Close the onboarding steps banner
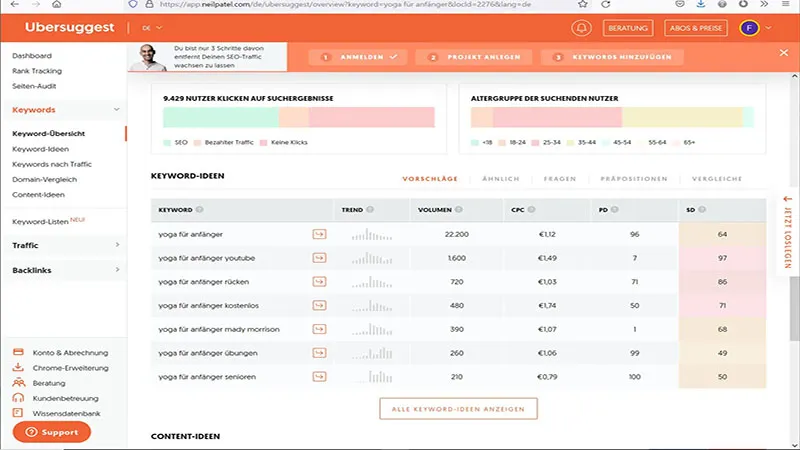This screenshot has height=450, width=800. pyautogui.click(x=784, y=53)
